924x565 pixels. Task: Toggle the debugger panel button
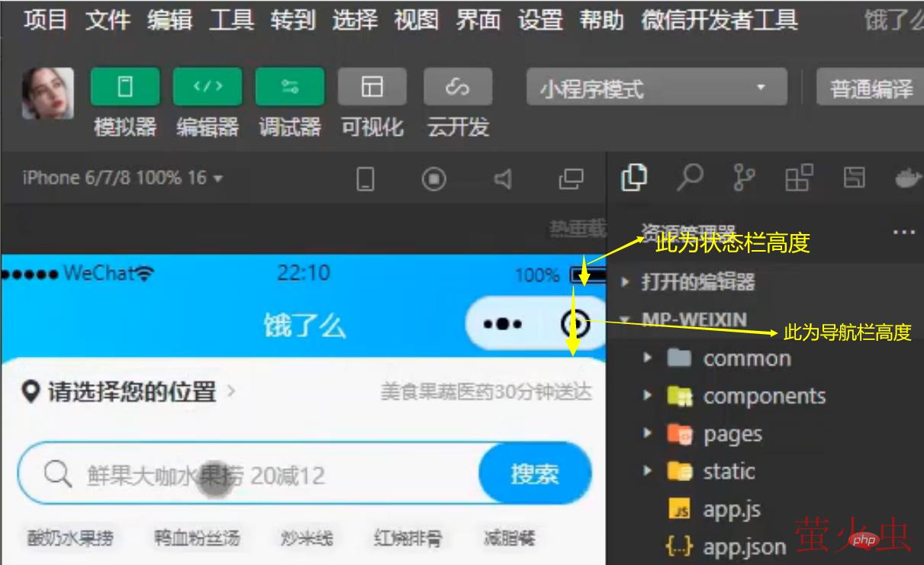290,87
